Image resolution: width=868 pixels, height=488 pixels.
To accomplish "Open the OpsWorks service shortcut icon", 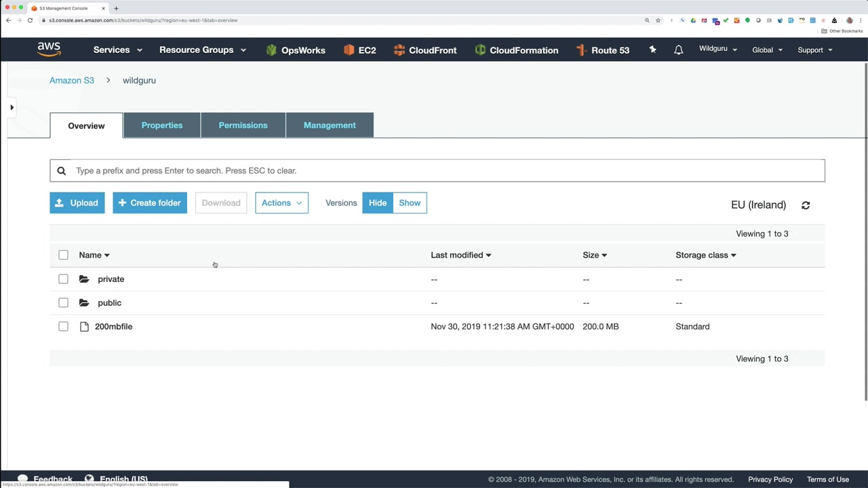I will pos(271,50).
